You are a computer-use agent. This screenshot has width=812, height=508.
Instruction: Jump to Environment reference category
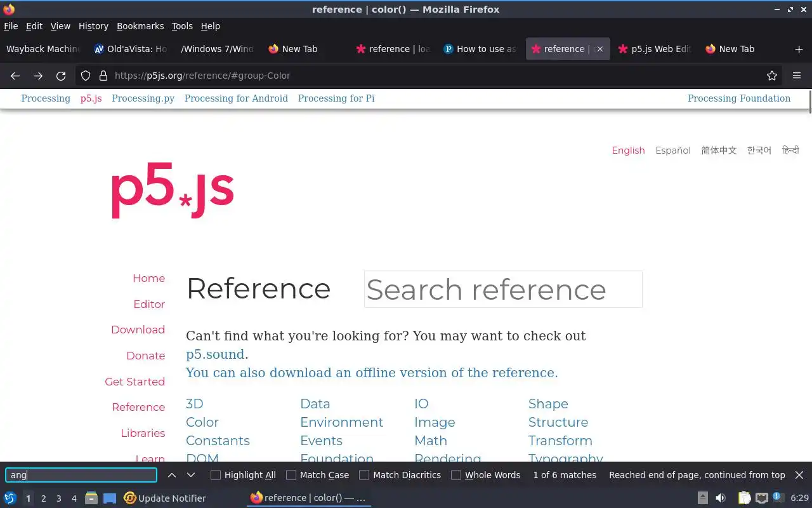[341, 422]
